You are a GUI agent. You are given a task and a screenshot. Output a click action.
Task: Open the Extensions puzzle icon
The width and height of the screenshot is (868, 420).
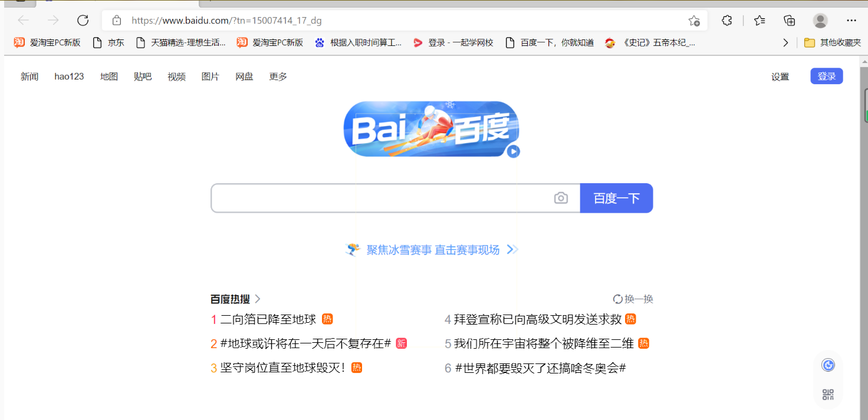[x=727, y=21]
